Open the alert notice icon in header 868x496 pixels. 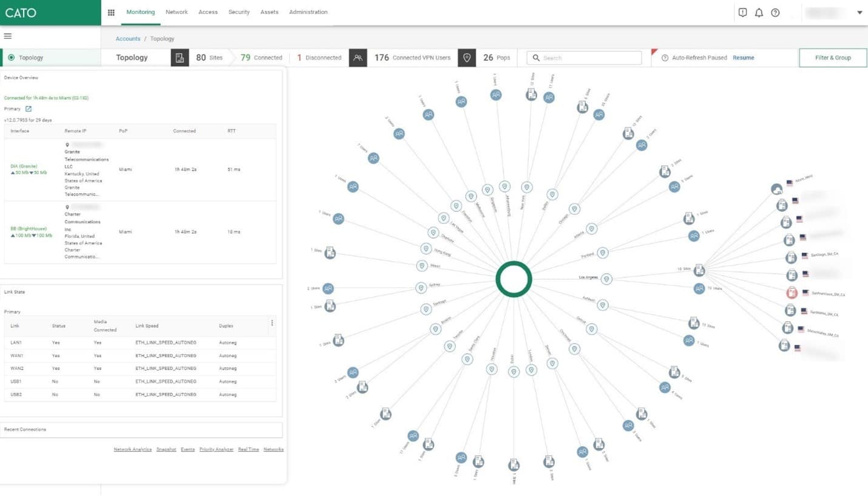tap(742, 12)
